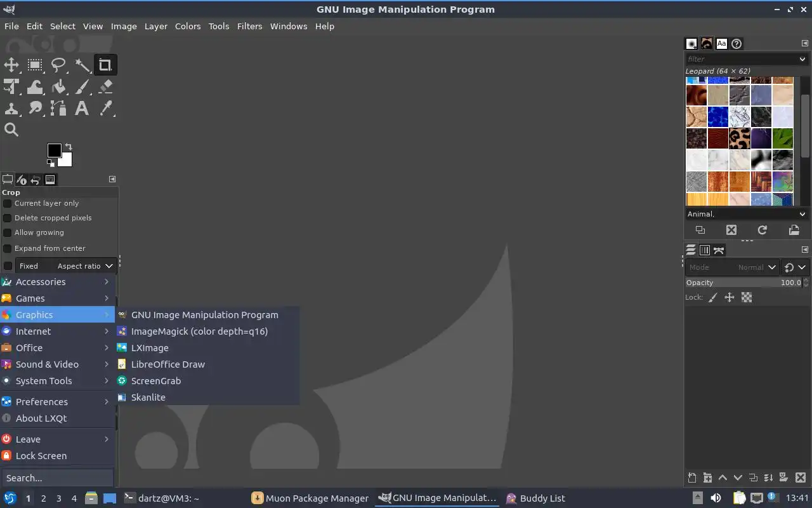Switch to the Layers tab

[x=691, y=250]
